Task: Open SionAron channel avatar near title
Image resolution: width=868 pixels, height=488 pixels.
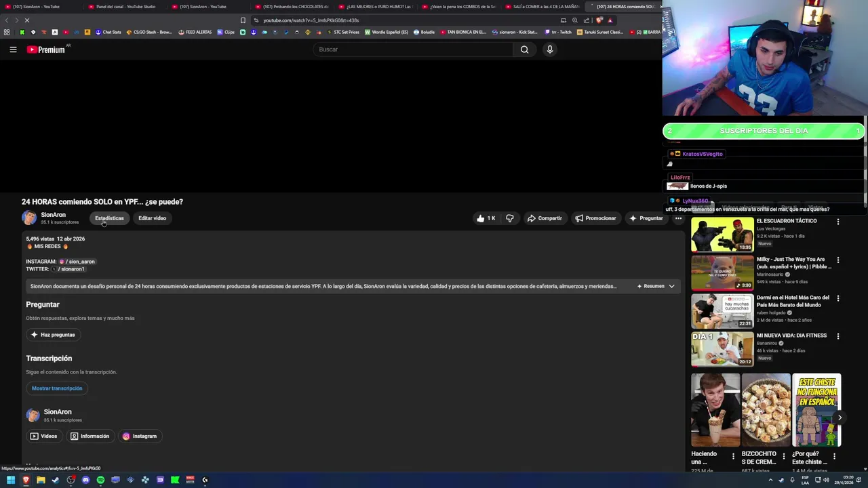Action: point(29,218)
